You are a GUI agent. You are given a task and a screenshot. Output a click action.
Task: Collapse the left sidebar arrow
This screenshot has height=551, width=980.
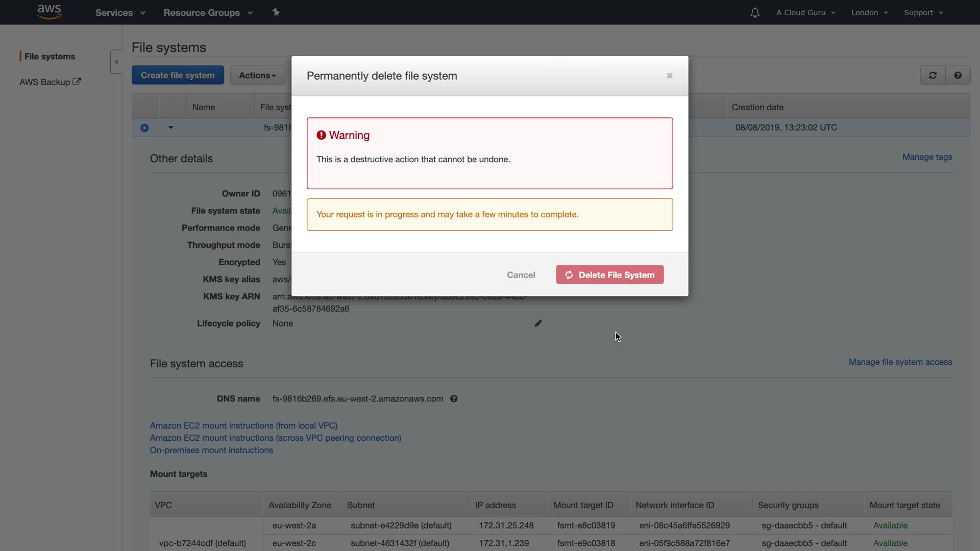pos(116,62)
